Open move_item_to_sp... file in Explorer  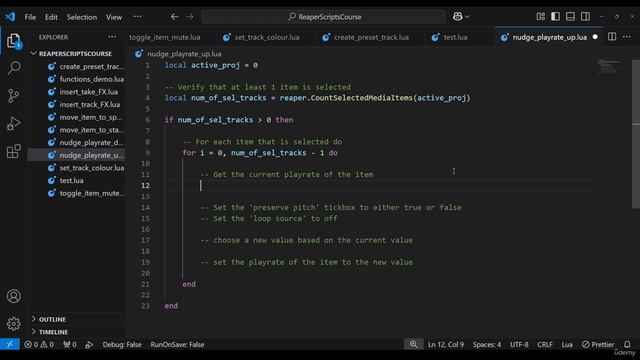pyautogui.click(x=76, y=117)
